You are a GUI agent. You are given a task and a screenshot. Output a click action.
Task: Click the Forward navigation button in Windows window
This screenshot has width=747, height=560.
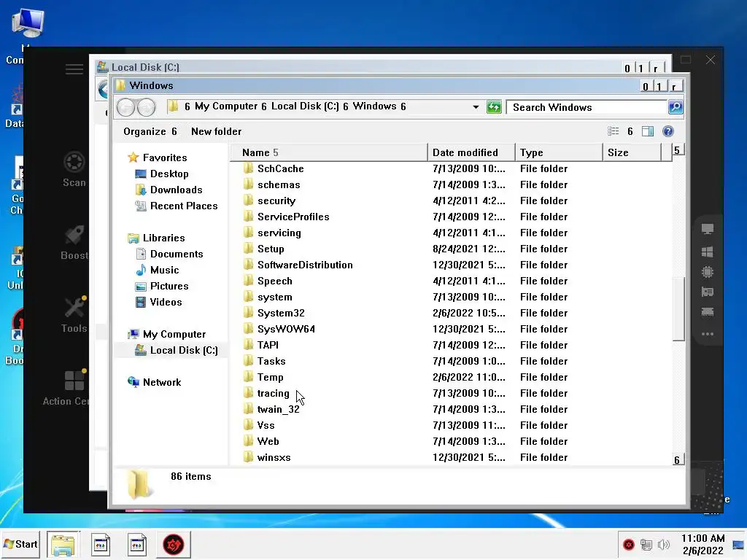tap(146, 107)
